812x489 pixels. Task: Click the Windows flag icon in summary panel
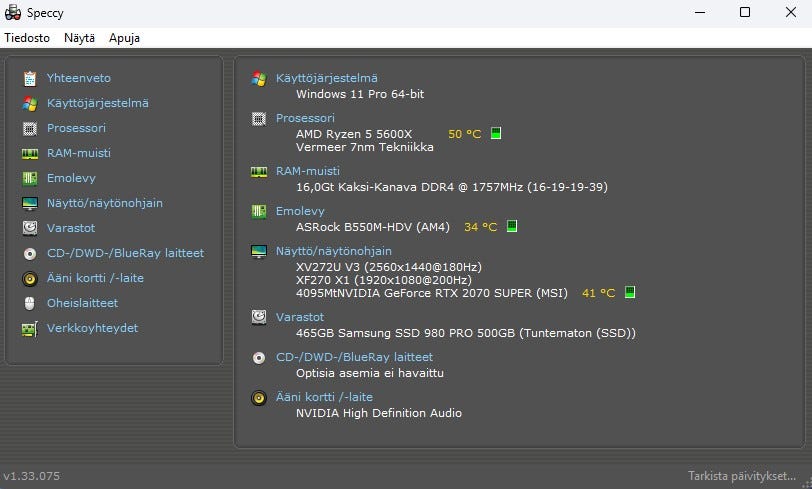pyautogui.click(x=259, y=79)
